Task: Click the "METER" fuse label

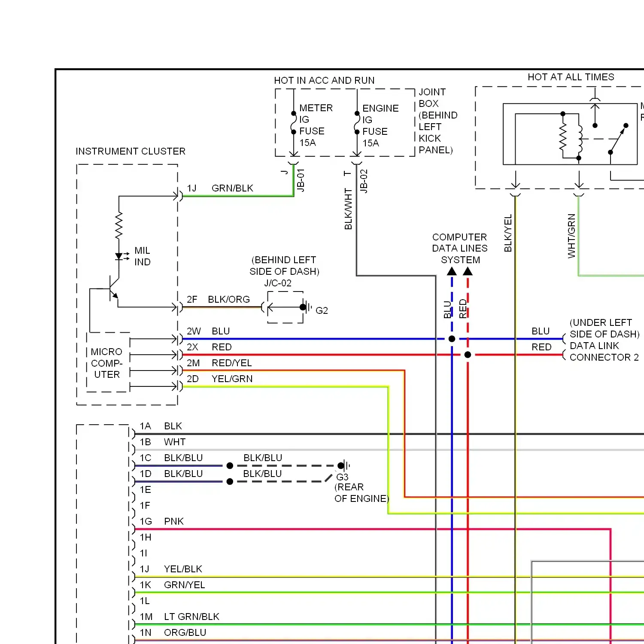Action: [316, 108]
